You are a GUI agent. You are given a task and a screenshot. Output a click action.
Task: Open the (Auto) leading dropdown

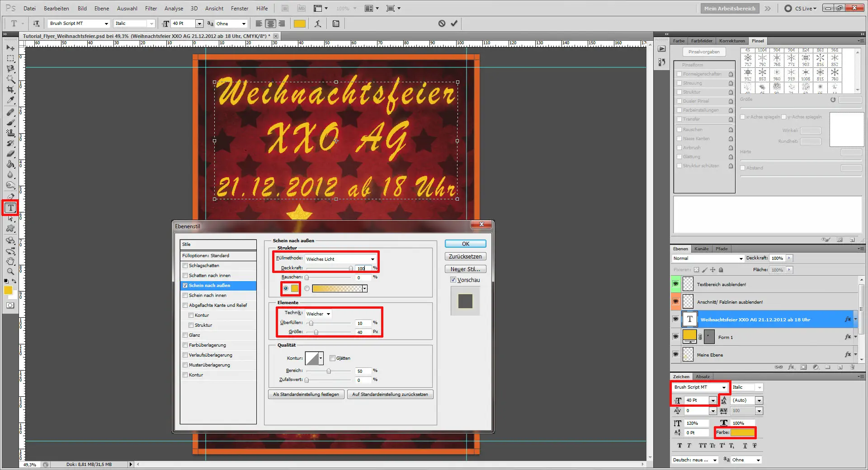click(x=759, y=400)
